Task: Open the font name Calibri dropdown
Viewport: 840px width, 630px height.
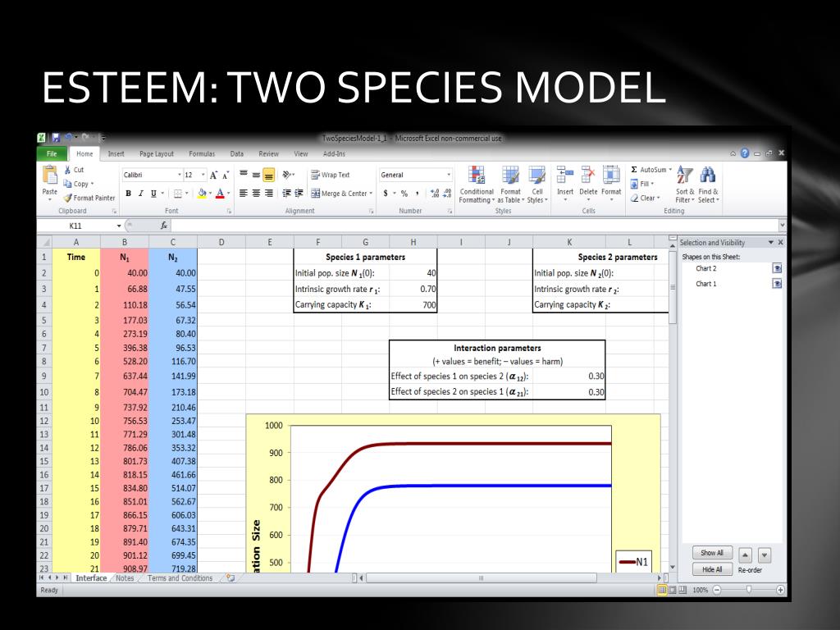Action: click(x=180, y=176)
